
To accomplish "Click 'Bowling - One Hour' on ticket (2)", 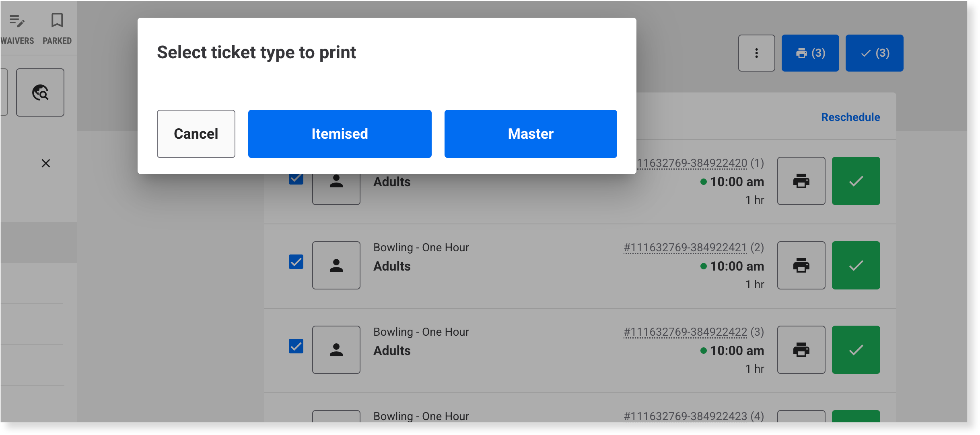I will point(421,248).
